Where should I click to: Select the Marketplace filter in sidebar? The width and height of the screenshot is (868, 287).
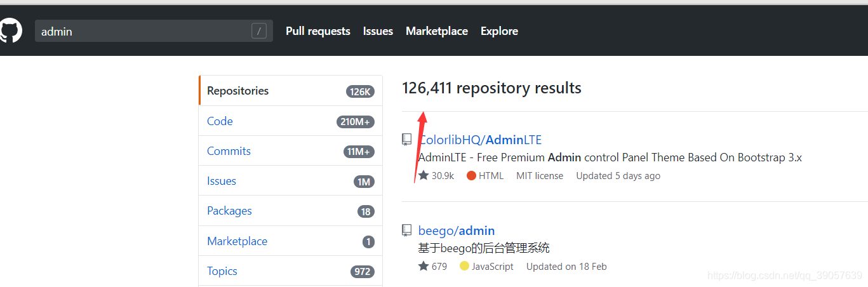(291, 241)
